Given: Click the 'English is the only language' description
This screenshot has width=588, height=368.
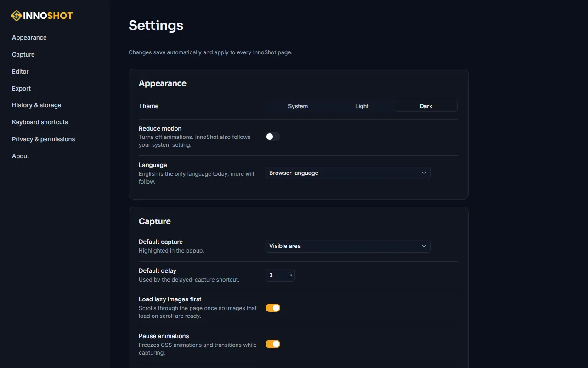Looking at the screenshot, I should 197,178.
